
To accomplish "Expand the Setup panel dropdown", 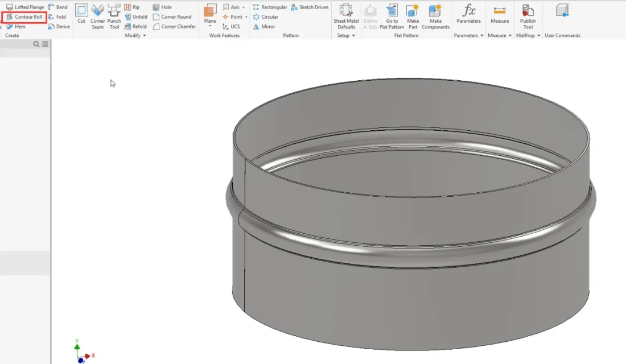I will 353,35.
